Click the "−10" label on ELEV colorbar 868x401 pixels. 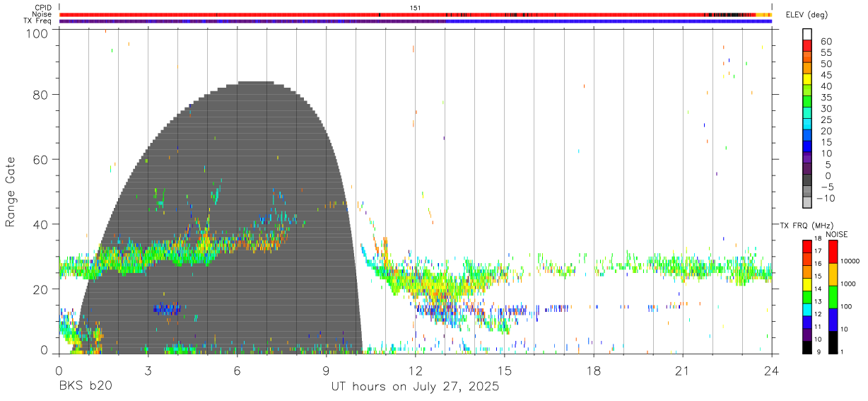[x=826, y=198]
